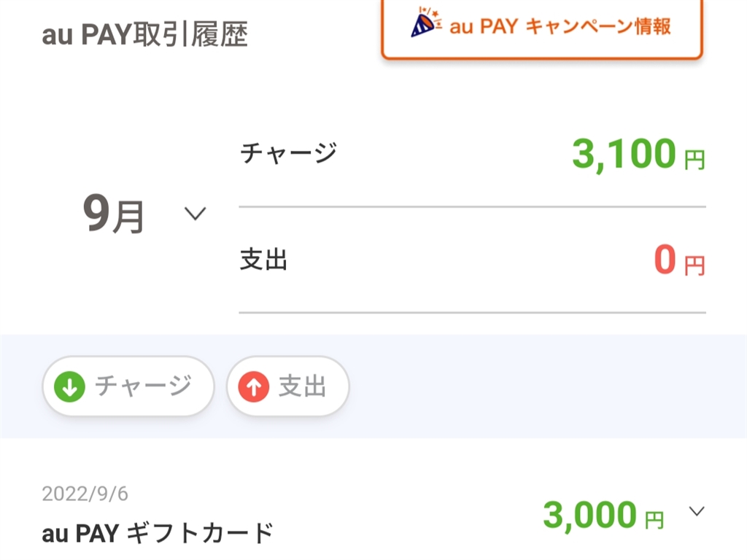The height and width of the screenshot is (560, 747).
Task: Select the 3,100 monthly charge total
Action: click(624, 154)
